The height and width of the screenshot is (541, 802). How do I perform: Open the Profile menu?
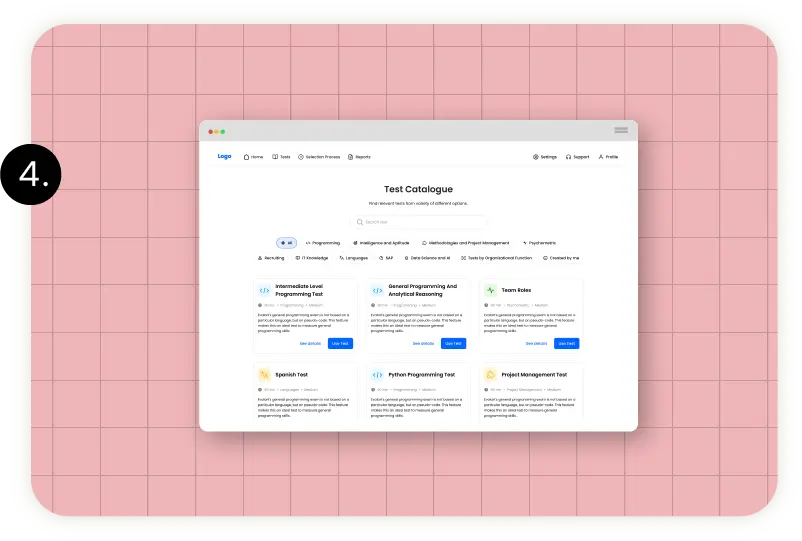click(x=608, y=157)
